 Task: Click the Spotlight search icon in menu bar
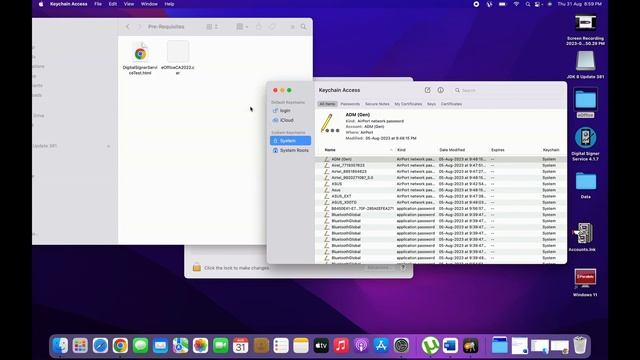pyautogui.click(x=527, y=4)
